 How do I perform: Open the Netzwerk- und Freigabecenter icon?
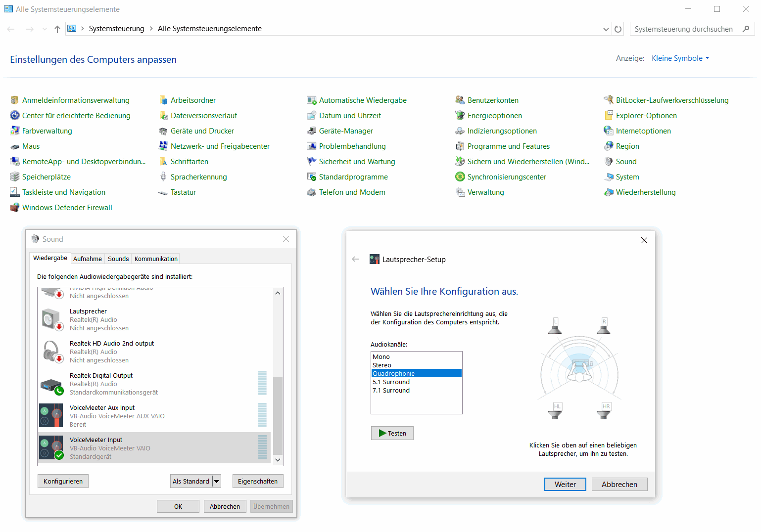[x=163, y=146]
